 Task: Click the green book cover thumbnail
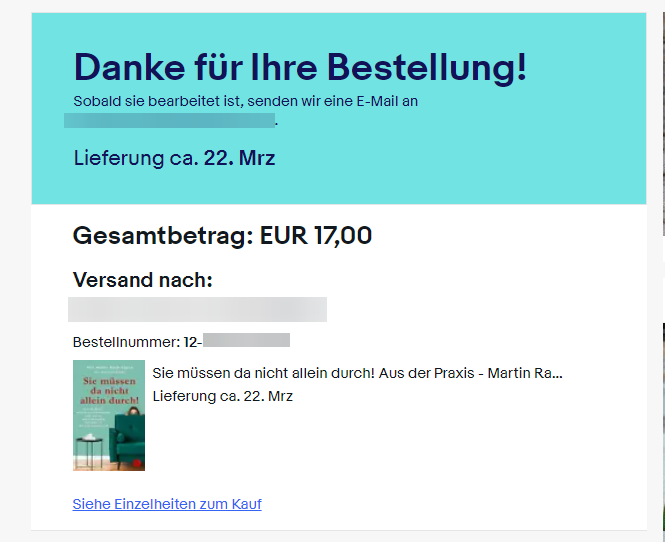point(109,415)
